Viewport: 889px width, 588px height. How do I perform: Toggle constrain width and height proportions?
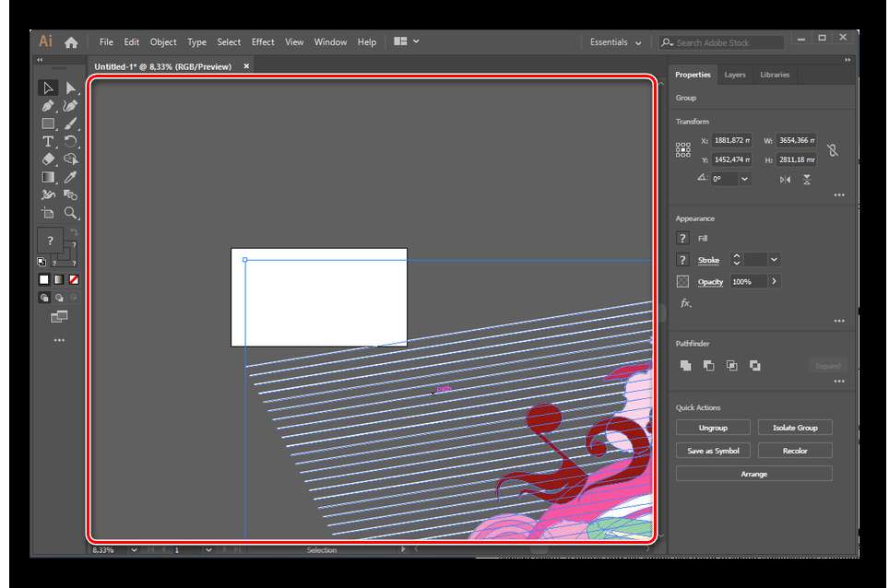click(833, 150)
